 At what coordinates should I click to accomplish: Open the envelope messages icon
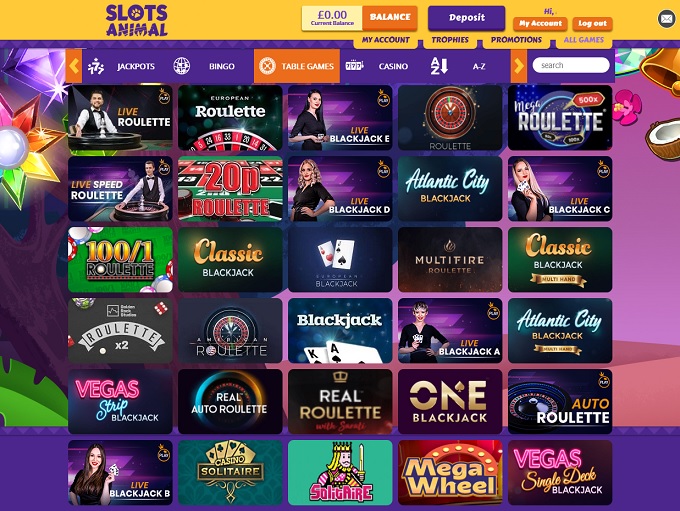tap(666, 19)
